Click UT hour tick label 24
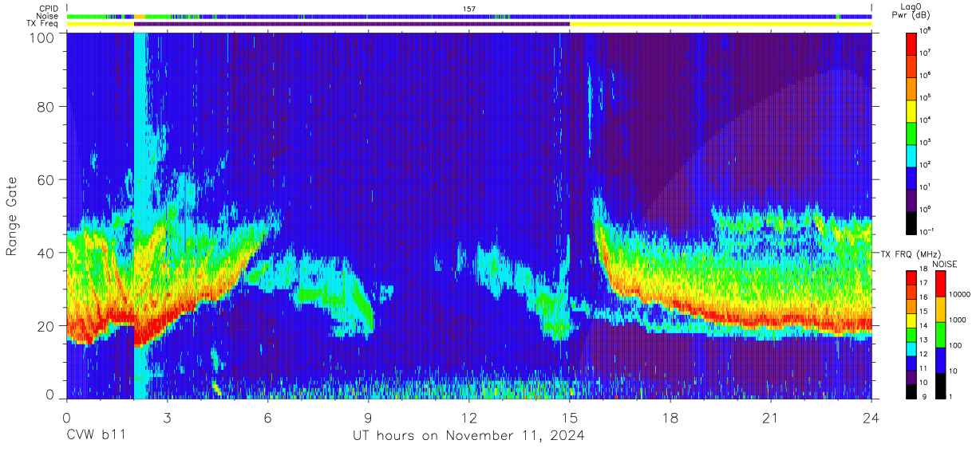Screen dimensions: 980x452 point(871,418)
